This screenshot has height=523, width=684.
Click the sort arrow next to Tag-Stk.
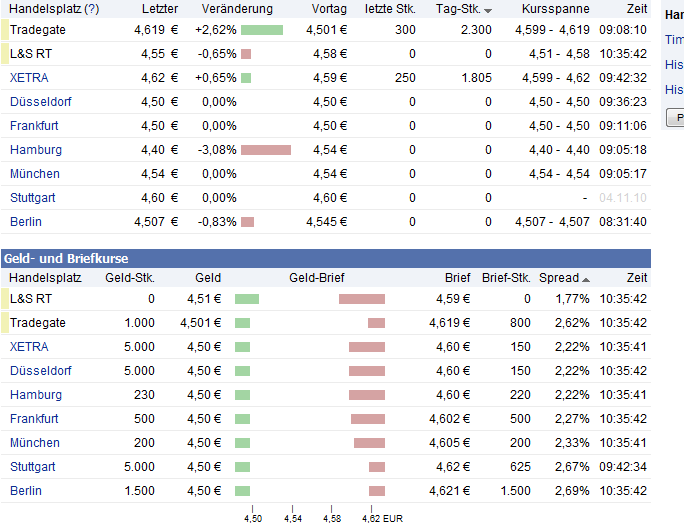click(488, 10)
